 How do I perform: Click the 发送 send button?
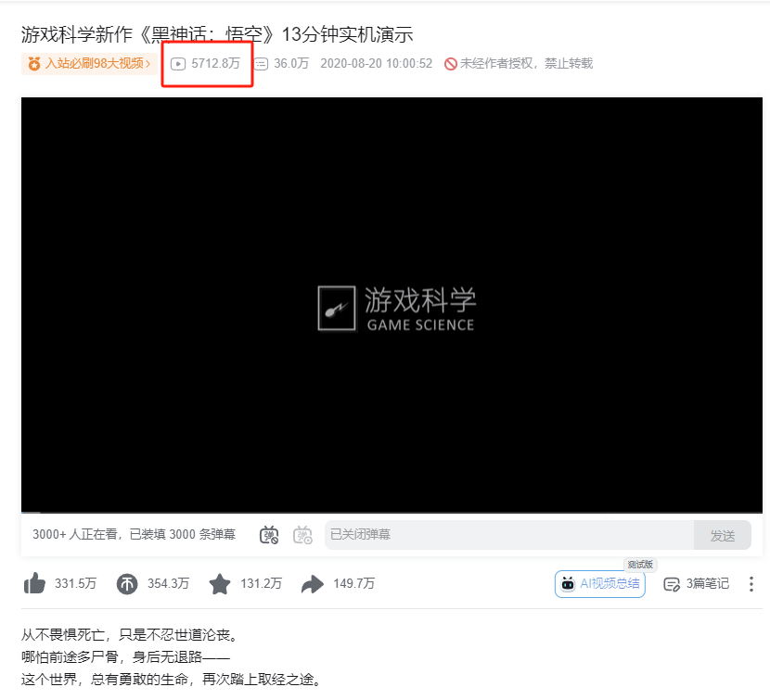coord(723,535)
